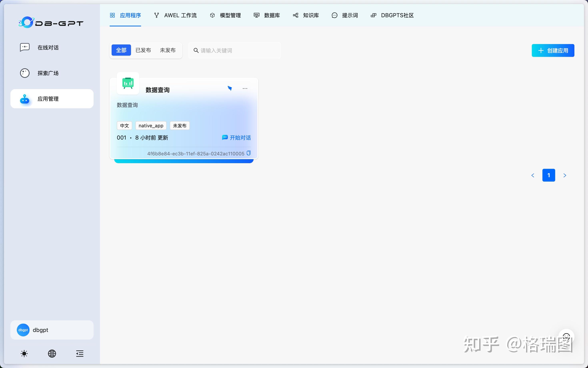The width and height of the screenshot is (588, 368).
Task: Toggle the theme with the sun icon
Action: click(x=24, y=353)
